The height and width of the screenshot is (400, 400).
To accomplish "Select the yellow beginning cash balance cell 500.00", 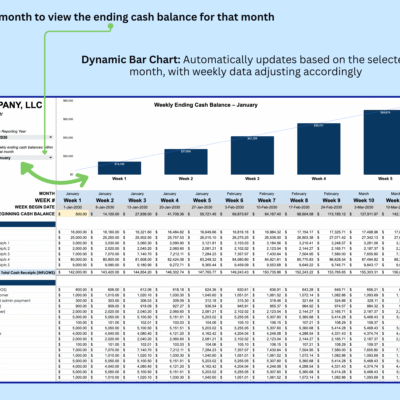I will pyautogui.click(x=73, y=214).
